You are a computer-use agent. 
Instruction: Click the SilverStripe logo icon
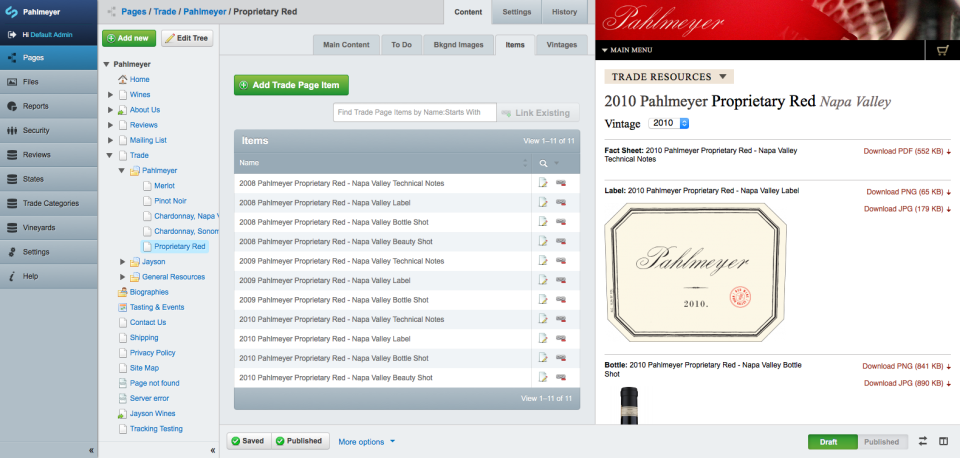pos(11,12)
